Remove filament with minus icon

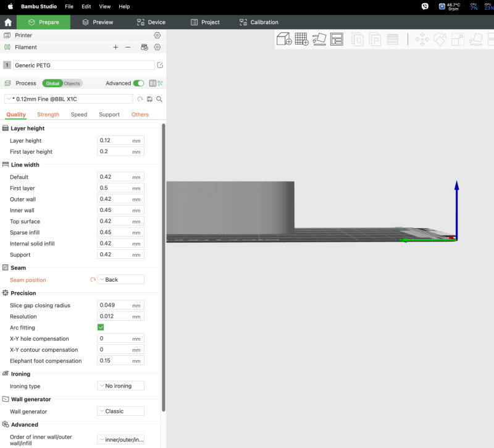pos(128,48)
